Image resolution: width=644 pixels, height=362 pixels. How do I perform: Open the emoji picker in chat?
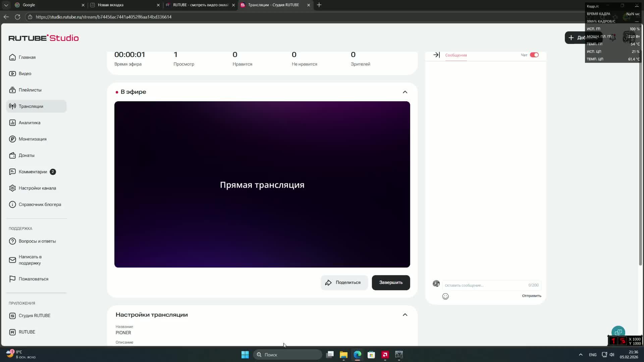[x=445, y=296]
